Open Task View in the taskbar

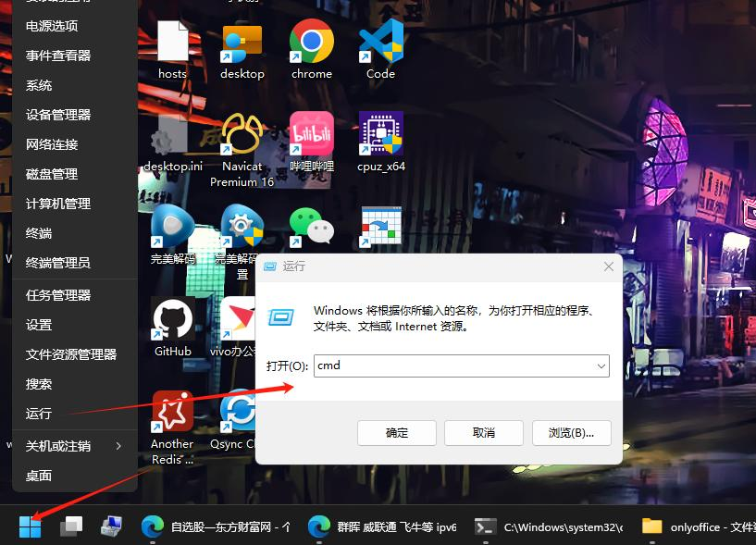(71, 526)
